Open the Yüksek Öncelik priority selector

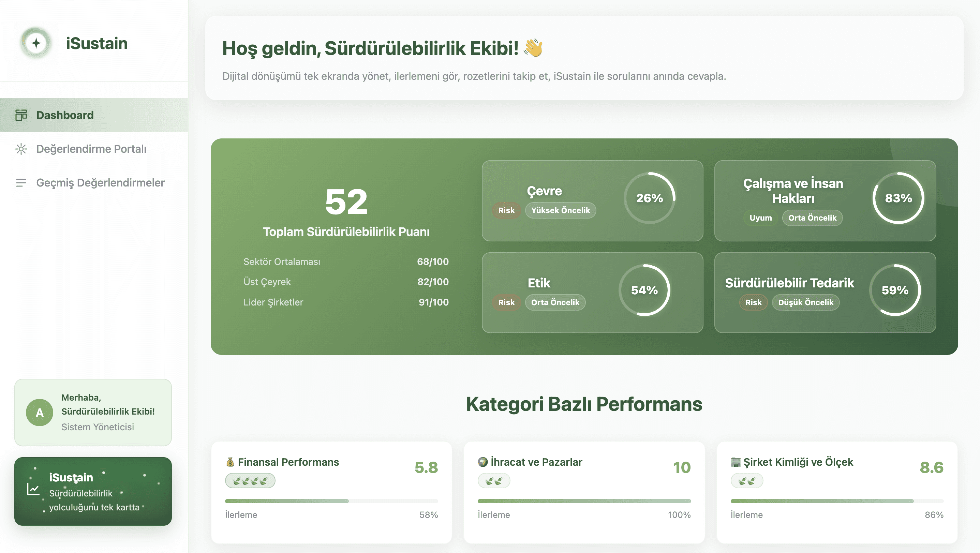click(560, 210)
